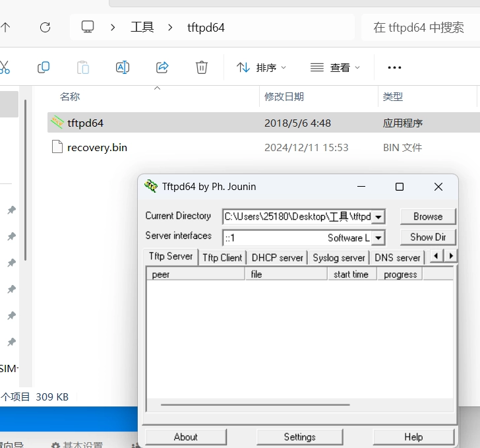The height and width of the screenshot is (448, 480).
Task: Click the About button
Action: point(186,437)
